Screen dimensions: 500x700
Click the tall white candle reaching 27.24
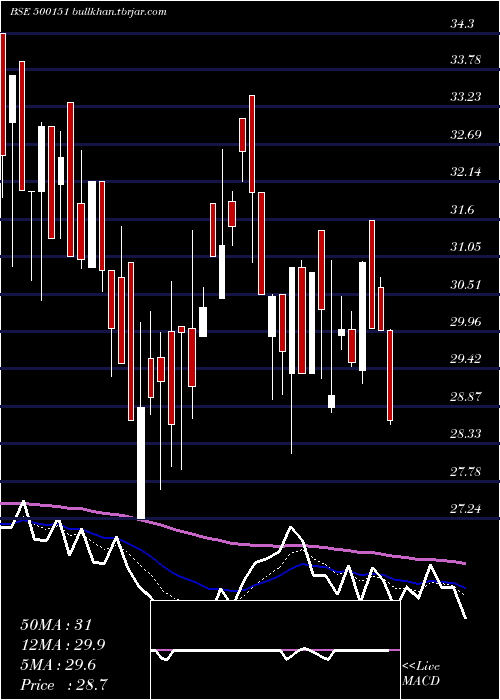pyautogui.click(x=141, y=463)
